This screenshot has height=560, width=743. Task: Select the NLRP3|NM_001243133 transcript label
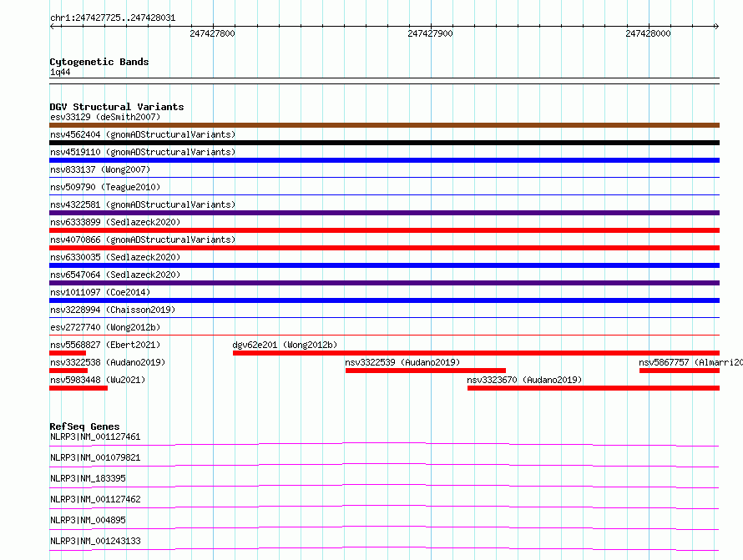(95, 541)
